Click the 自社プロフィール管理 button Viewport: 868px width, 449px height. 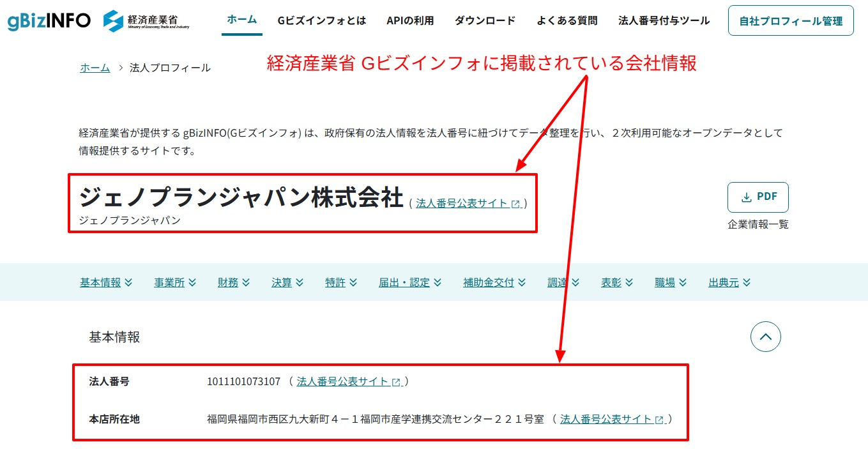pos(790,20)
